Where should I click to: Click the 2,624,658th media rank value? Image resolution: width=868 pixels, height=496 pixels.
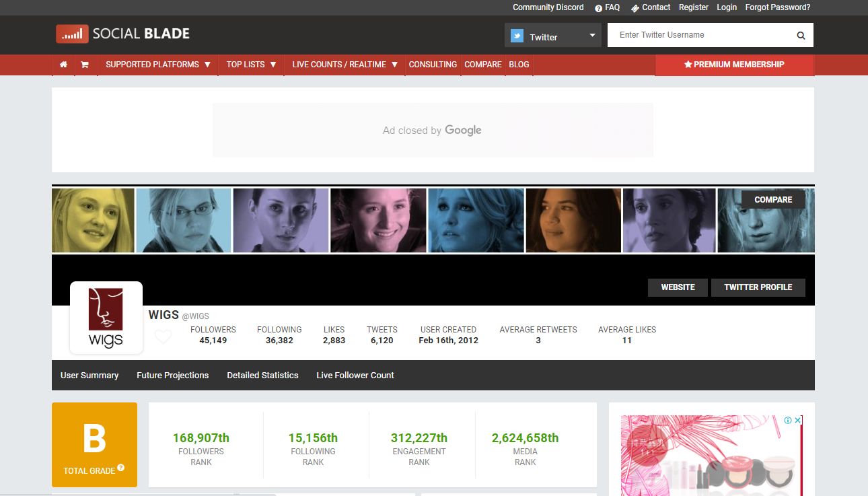526,438
